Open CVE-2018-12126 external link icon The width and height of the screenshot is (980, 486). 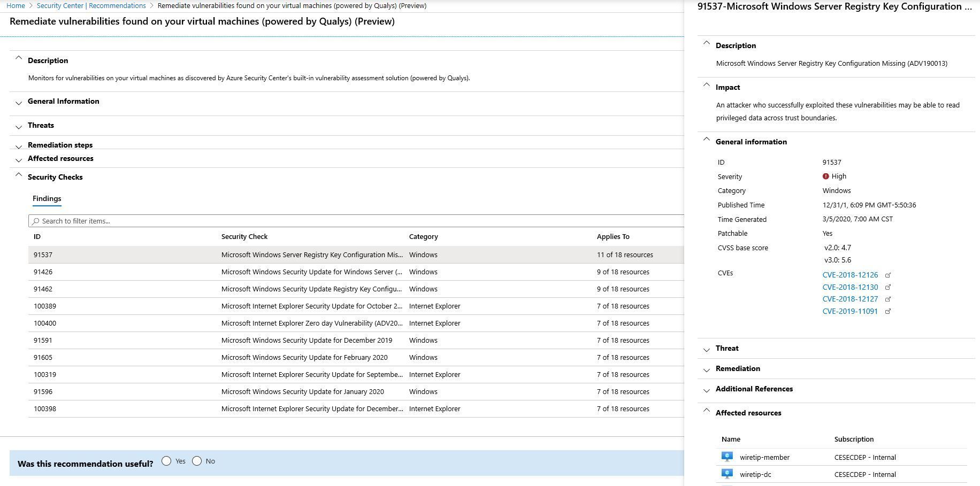888,275
